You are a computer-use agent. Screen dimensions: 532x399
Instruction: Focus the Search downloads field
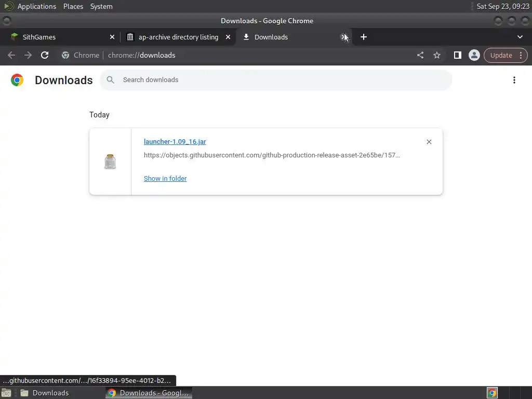(x=275, y=80)
